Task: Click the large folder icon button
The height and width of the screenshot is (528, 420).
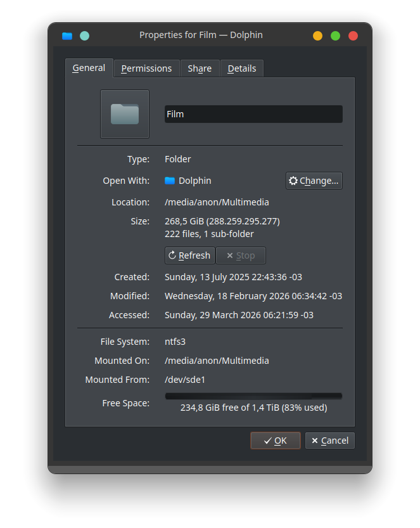Action: [x=125, y=114]
